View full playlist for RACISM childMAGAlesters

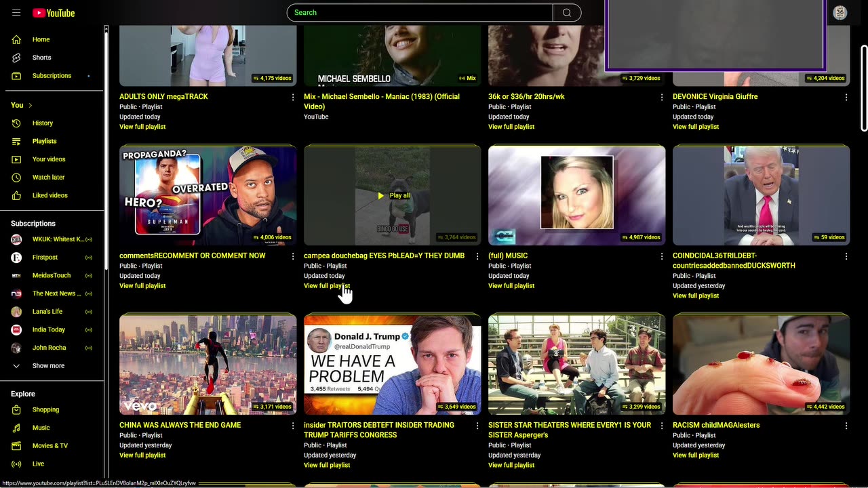(x=696, y=455)
